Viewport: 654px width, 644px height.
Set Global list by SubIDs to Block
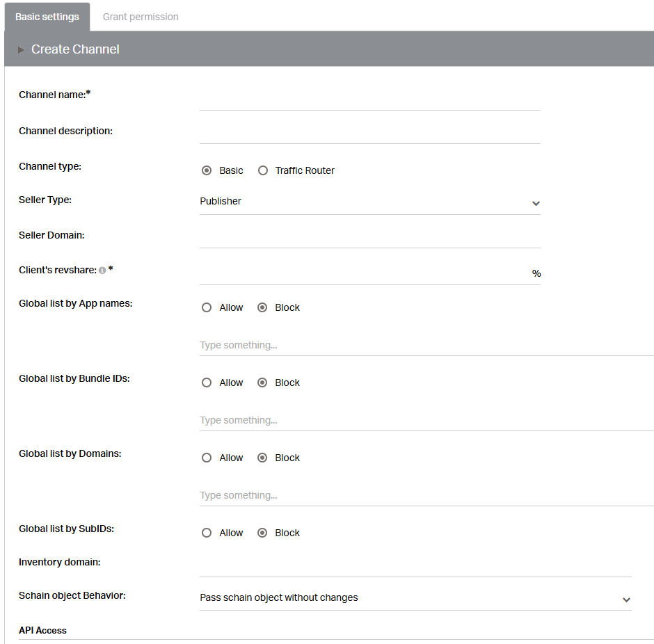[x=262, y=533]
